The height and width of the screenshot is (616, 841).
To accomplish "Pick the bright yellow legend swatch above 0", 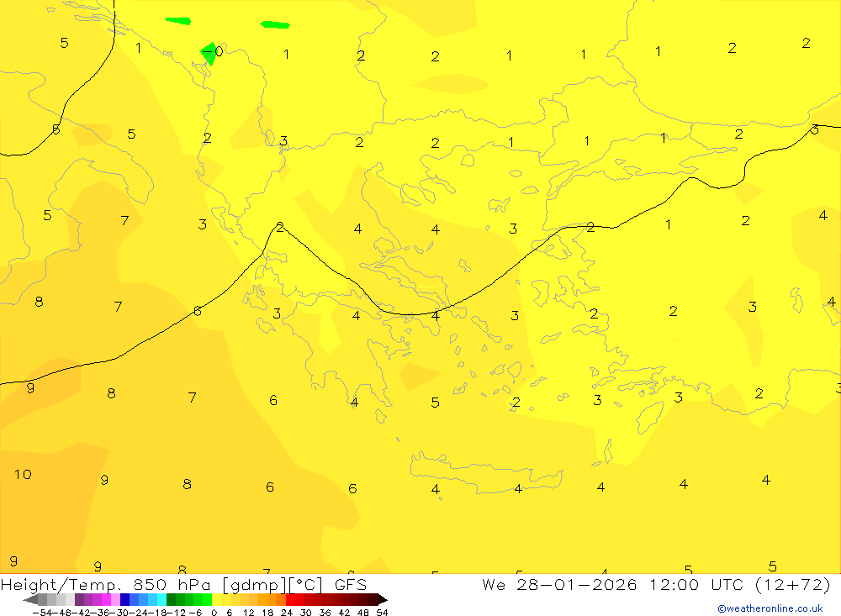I will pyautogui.click(x=217, y=599).
